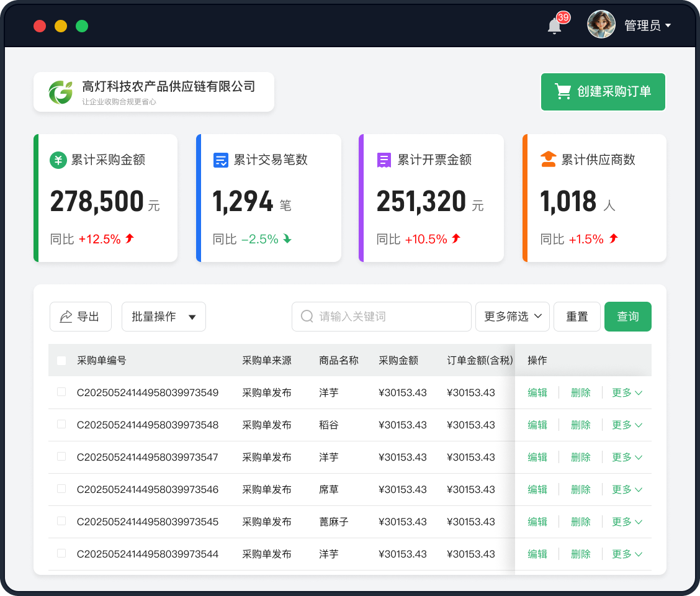Open the 批量操作 dropdown

[x=163, y=317]
